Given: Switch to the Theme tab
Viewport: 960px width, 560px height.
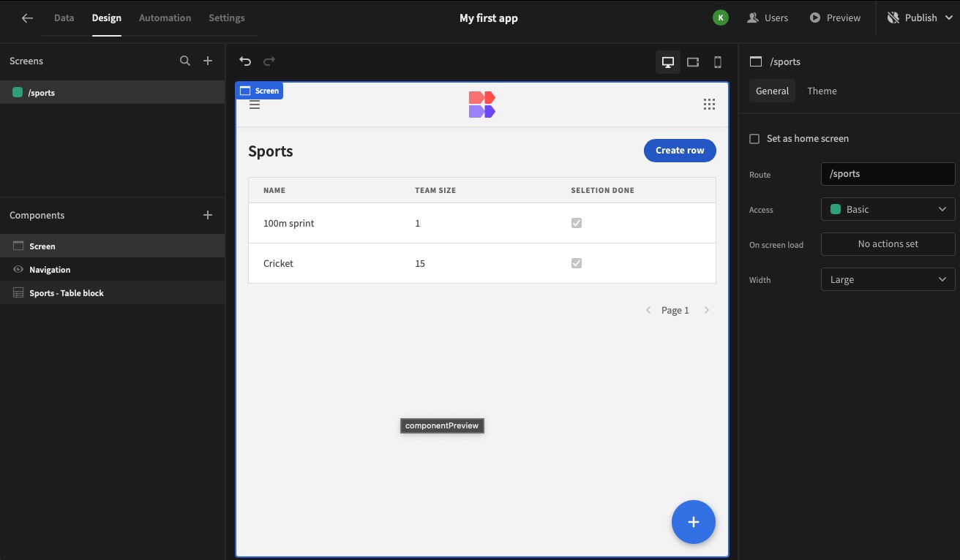Looking at the screenshot, I should tap(822, 91).
